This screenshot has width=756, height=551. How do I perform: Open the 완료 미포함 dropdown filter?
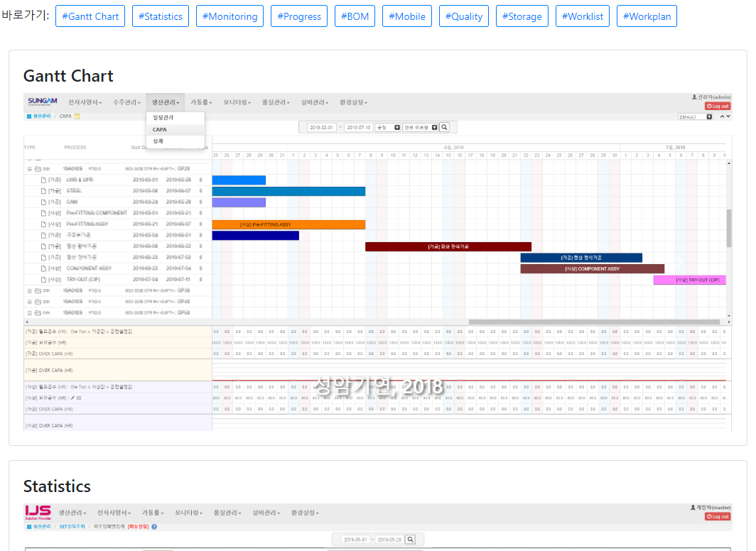pos(434,127)
